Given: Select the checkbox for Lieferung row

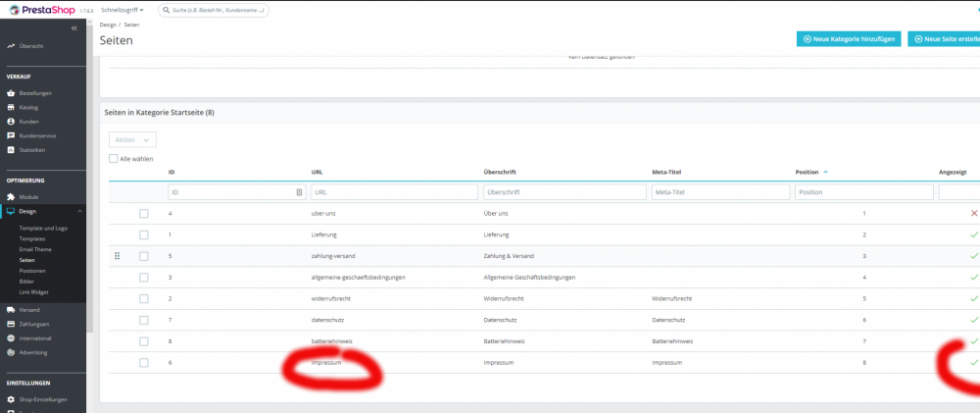Looking at the screenshot, I should (144, 234).
